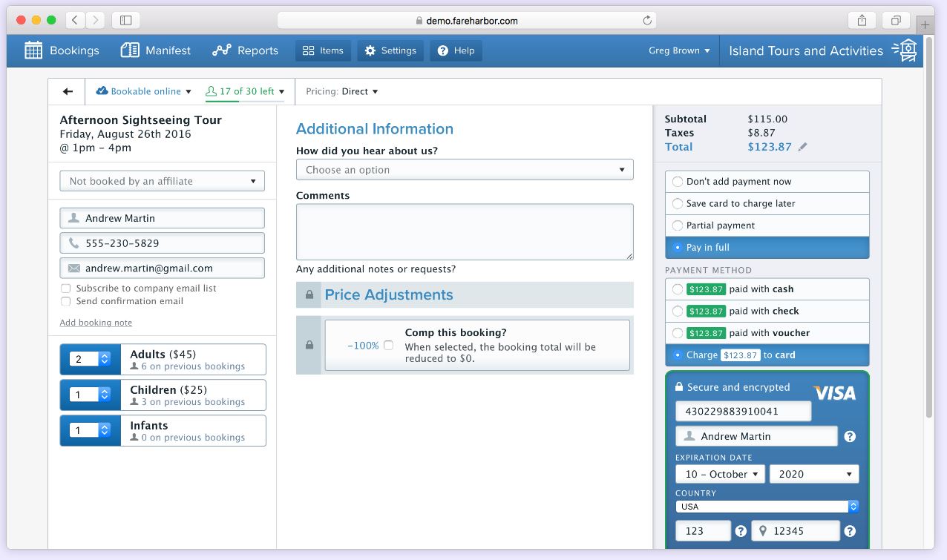947x560 pixels.
Task: Go to the Manifest tab
Action: pos(156,50)
